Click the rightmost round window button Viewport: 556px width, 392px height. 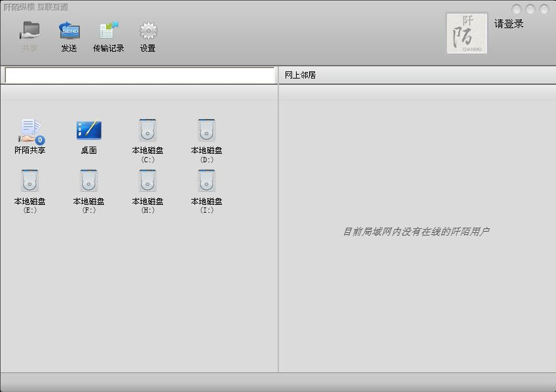[544, 9]
